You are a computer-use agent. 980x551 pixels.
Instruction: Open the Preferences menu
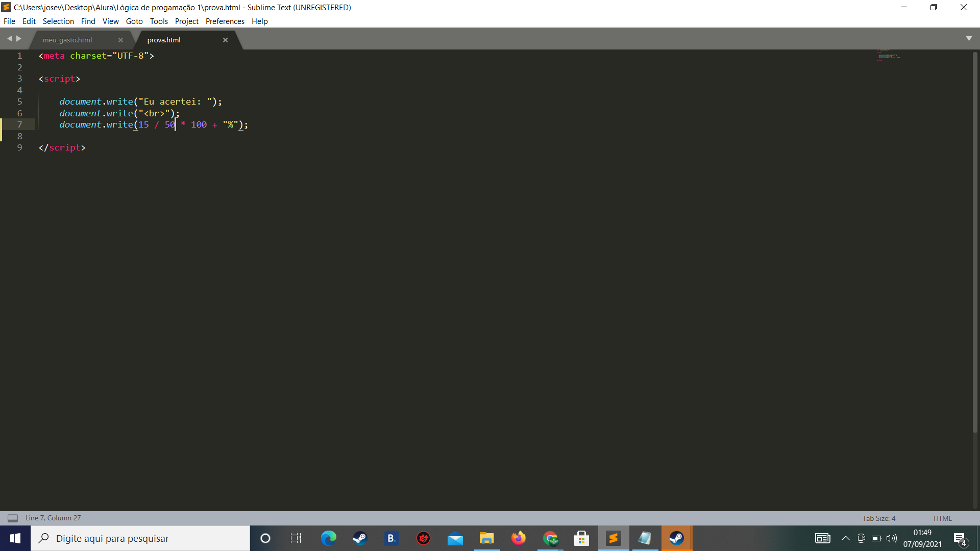coord(225,21)
